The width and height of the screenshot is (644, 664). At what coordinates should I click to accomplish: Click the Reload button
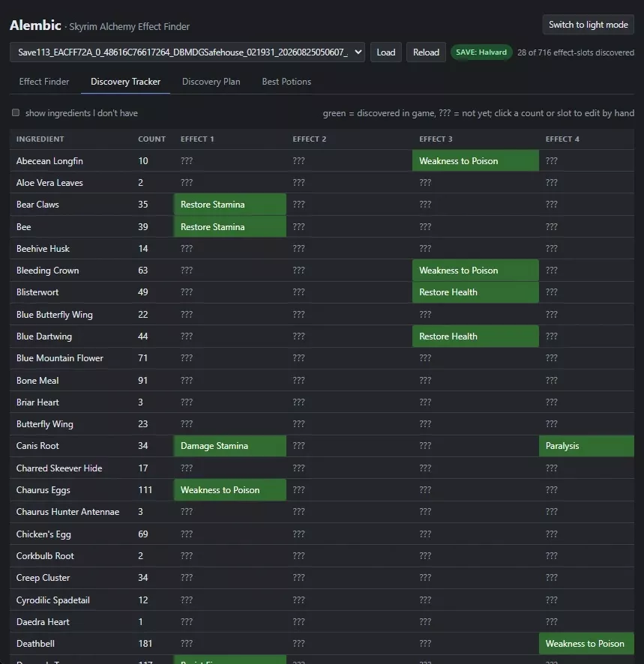[x=426, y=52]
